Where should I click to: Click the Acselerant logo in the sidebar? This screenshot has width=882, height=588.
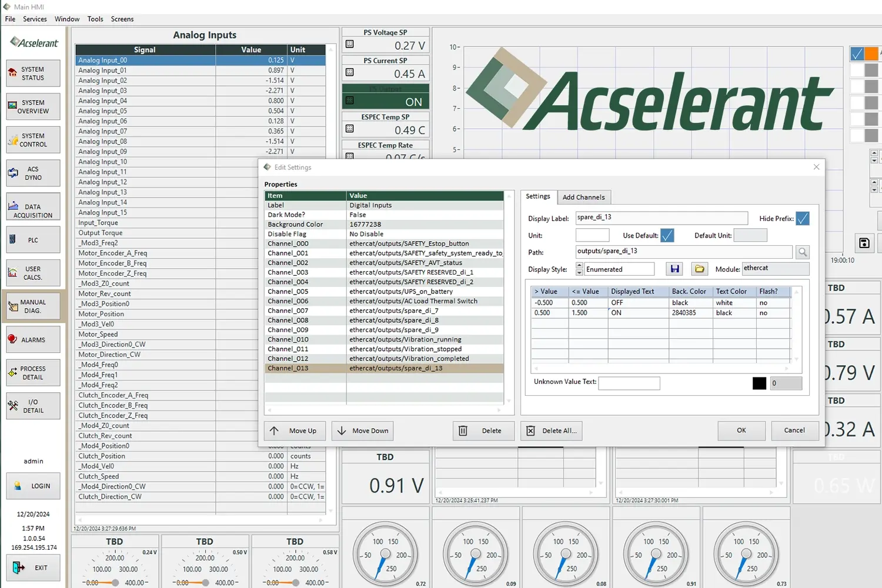[34, 42]
